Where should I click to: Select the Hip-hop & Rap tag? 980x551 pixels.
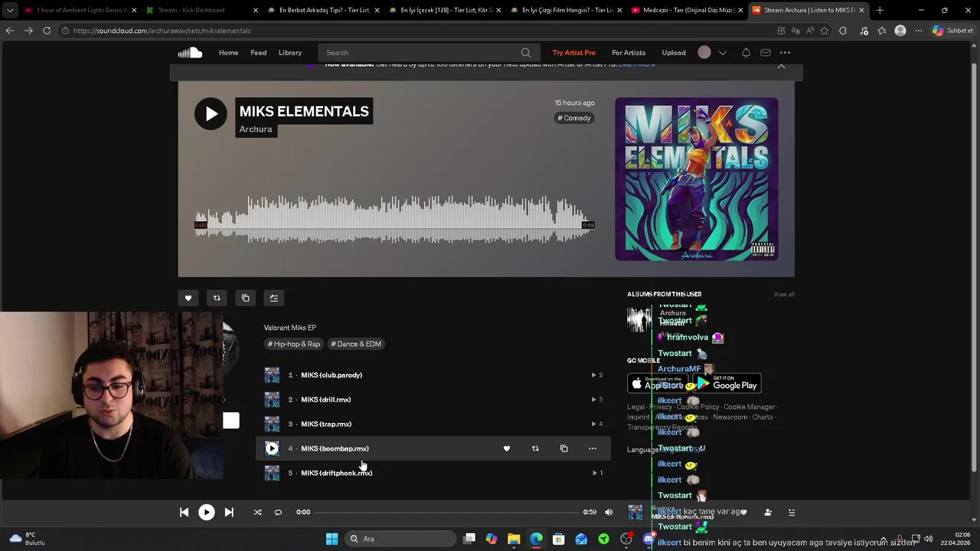point(294,344)
